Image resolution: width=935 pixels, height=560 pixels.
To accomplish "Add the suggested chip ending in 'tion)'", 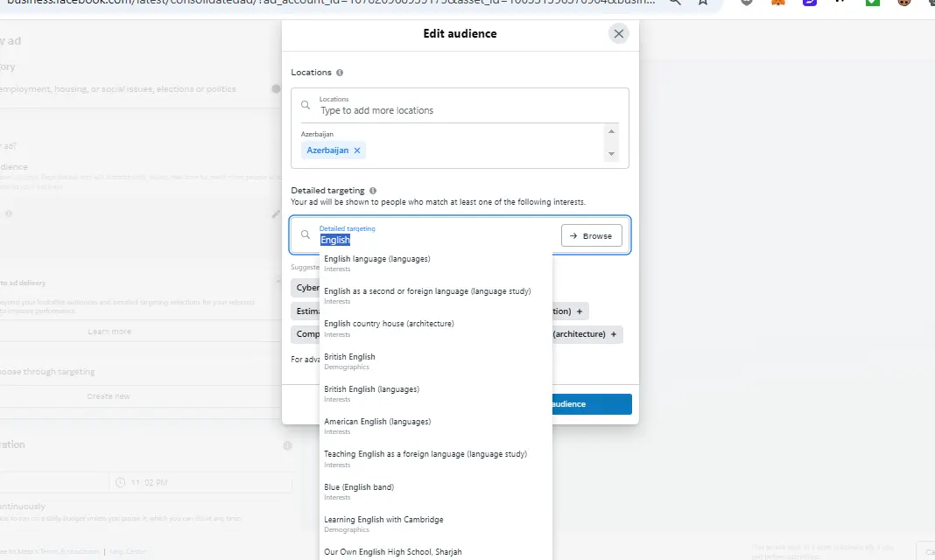I will [x=570, y=311].
